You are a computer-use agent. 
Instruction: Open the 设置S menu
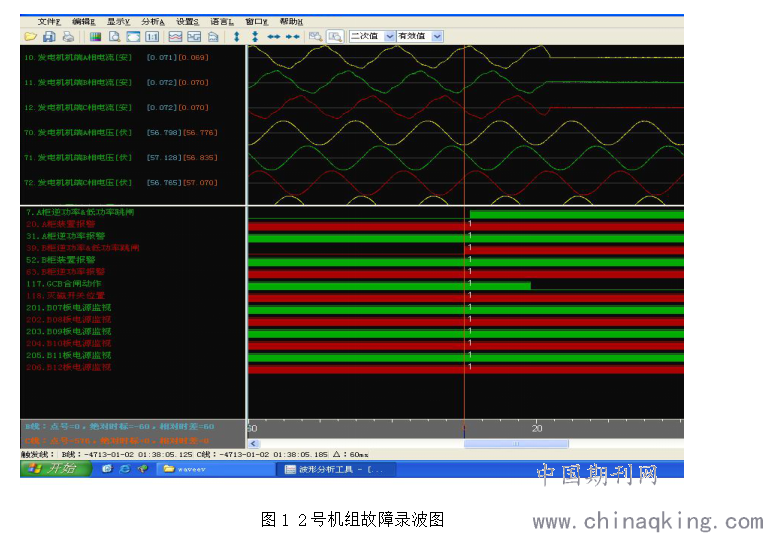pos(187,21)
